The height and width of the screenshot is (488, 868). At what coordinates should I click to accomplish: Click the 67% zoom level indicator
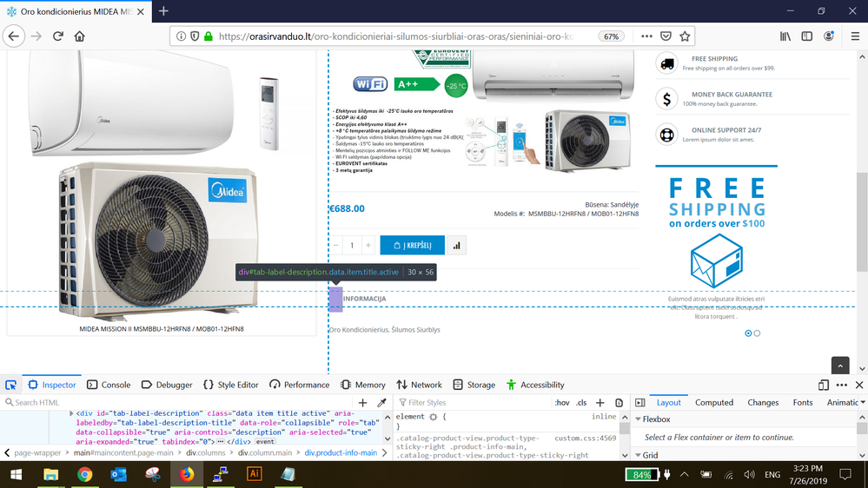coord(611,36)
